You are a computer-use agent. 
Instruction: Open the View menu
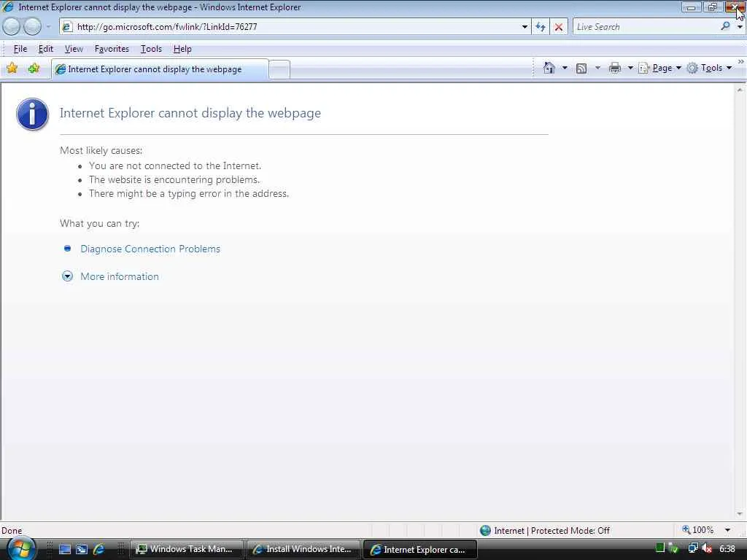(74, 49)
